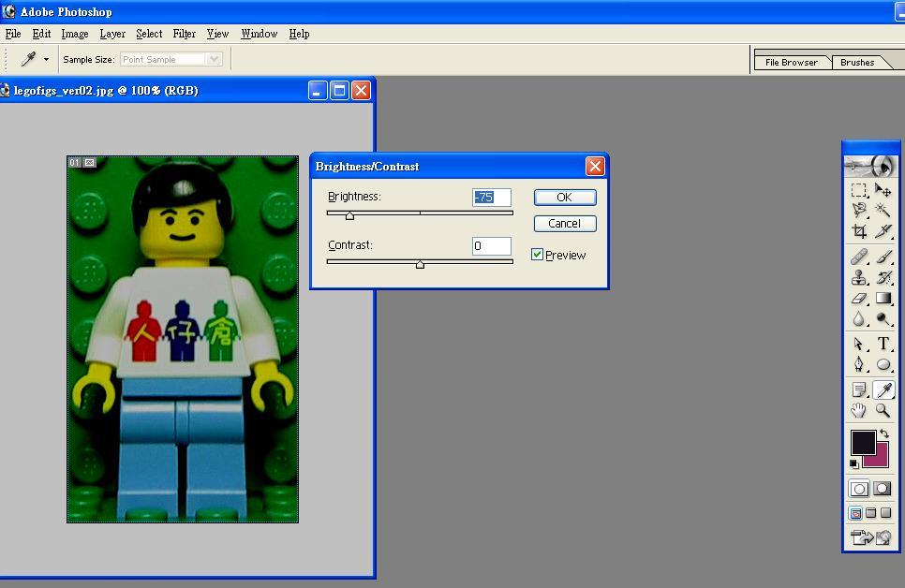Select the Brush tool
Image resolution: width=905 pixels, height=588 pixels.
coord(883,257)
